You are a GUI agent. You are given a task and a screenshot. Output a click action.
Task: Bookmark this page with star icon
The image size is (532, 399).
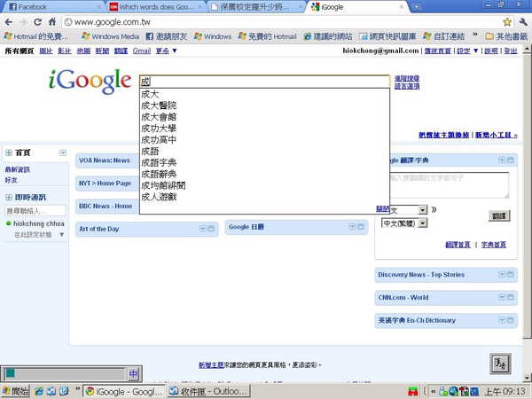click(507, 22)
